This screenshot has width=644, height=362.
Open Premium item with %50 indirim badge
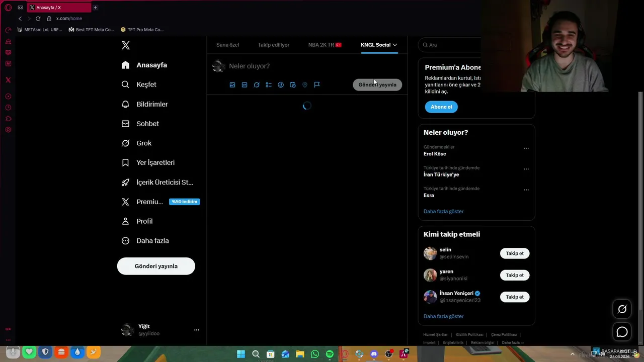click(x=160, y=202)
